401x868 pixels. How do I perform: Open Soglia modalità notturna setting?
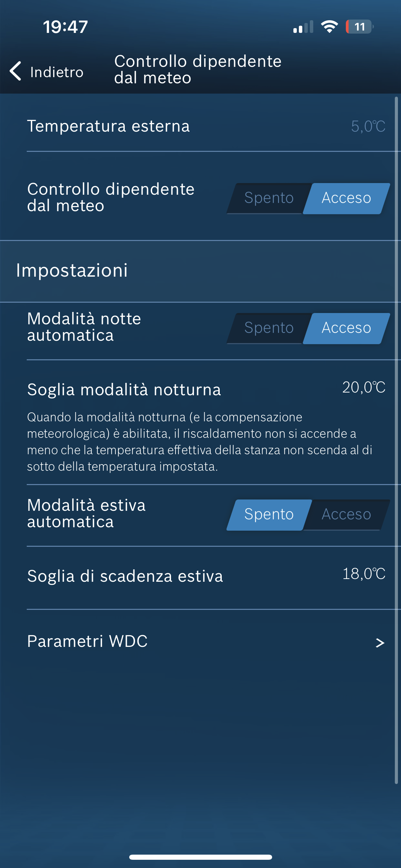124,390
